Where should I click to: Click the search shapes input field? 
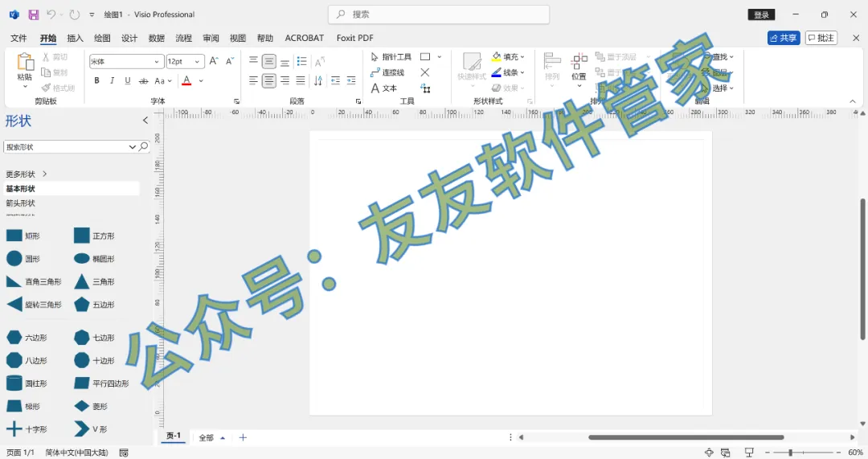[x=65, y=147]
